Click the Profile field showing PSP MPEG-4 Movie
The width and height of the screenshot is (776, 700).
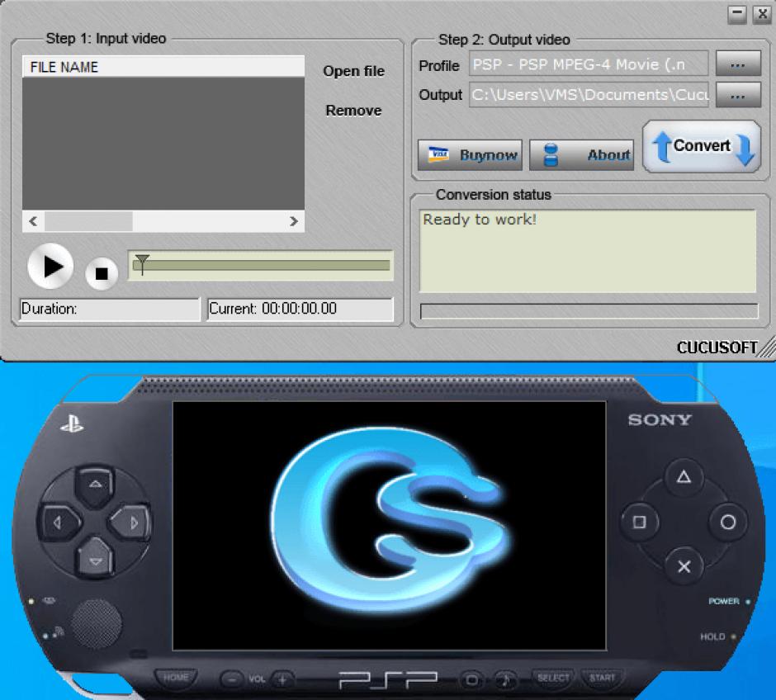(589, 64)
